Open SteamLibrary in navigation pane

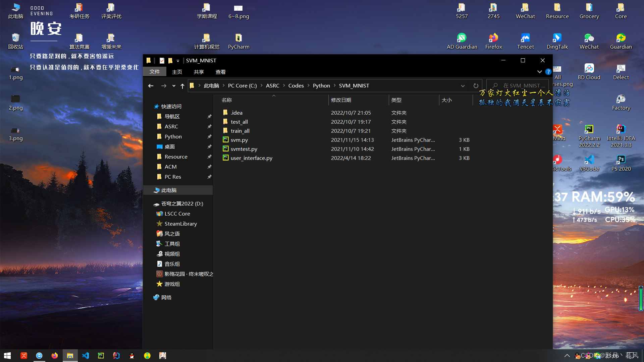point(180,224)
